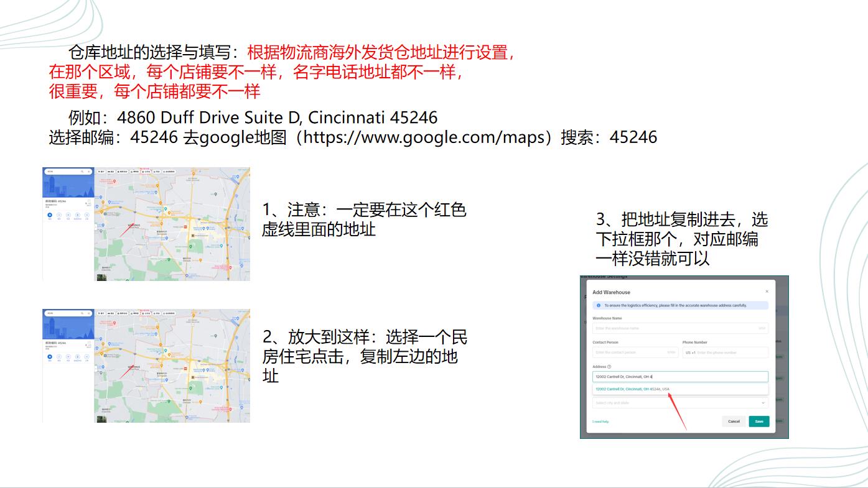This screenshot has width=868, height=488.
Task: Click the red text '很重要，每个店铺都要不一样'
Action: (x=154, y=91)
